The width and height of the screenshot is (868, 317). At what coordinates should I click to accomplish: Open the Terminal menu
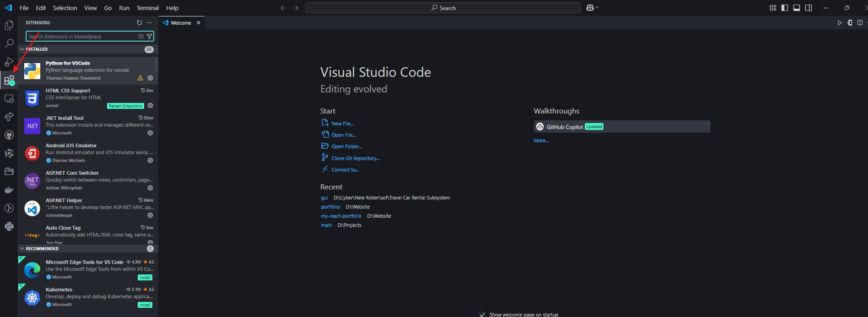[147, 8]
